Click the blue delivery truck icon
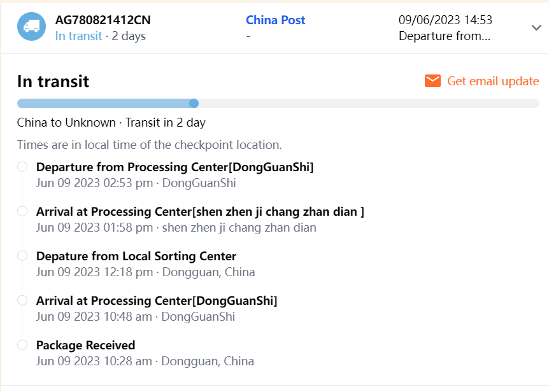Viewport: 549px width, 392px height. 31,27
